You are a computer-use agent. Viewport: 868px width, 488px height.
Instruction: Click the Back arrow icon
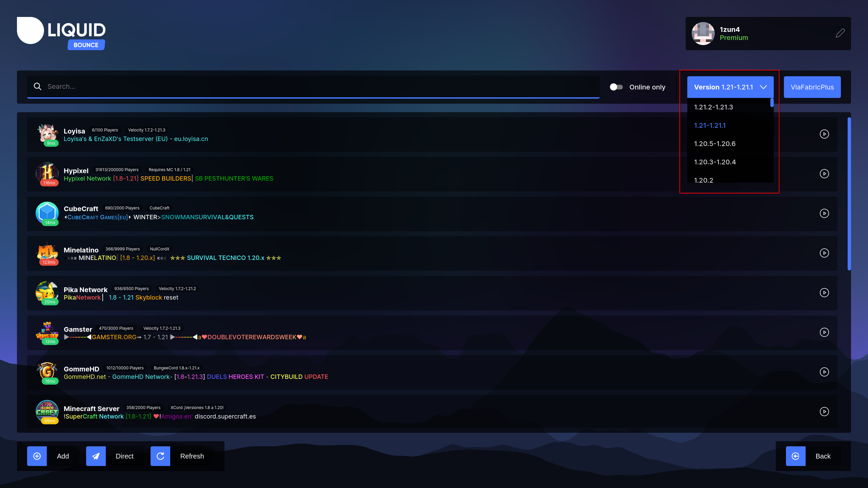pyautogui.click(x=795, y=456)
